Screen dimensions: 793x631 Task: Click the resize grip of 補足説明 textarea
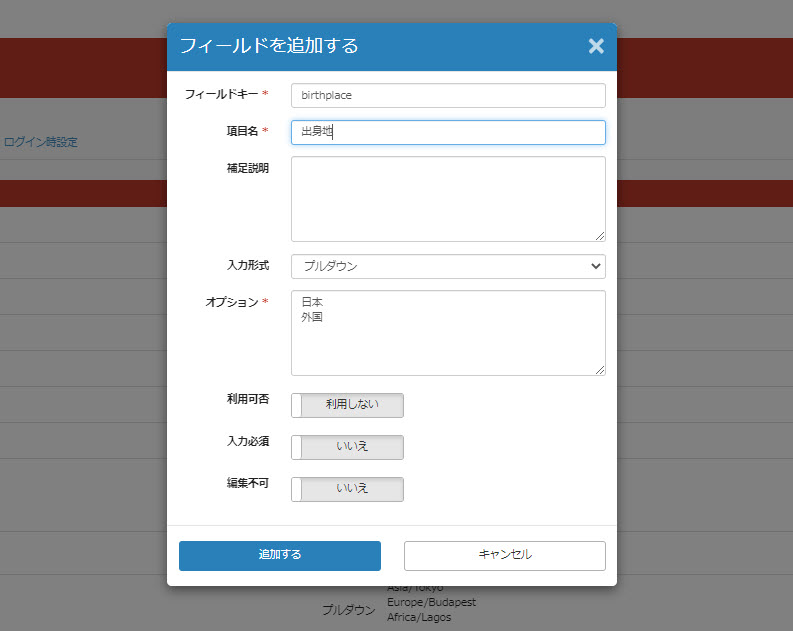click(600, 236)
